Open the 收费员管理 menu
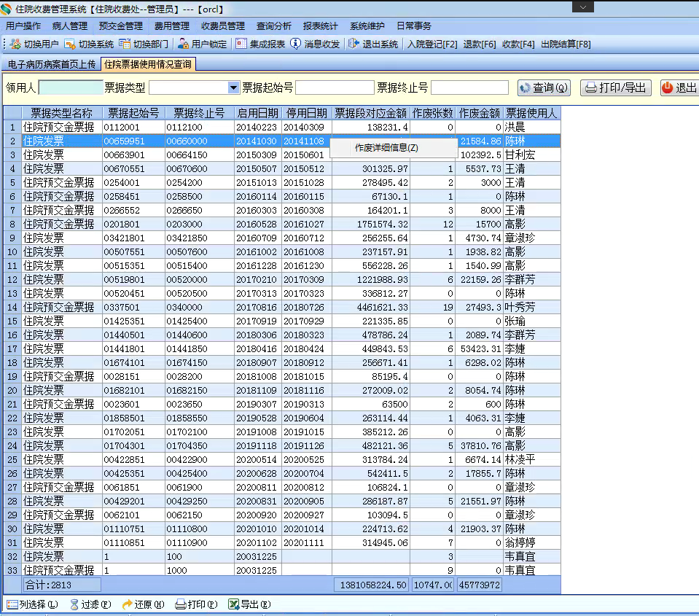The height and width of the screenshot is (616, 699). click(x=223, y=26)
